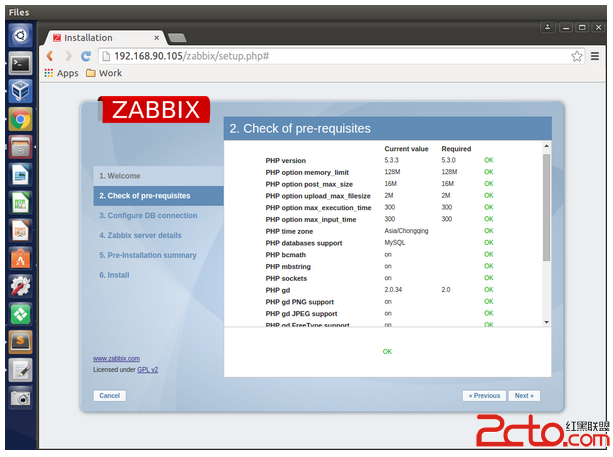Image resolution: width=613 pixels, height=457 pixels.
Task: Click the Next » button
Action: (524, 396)
